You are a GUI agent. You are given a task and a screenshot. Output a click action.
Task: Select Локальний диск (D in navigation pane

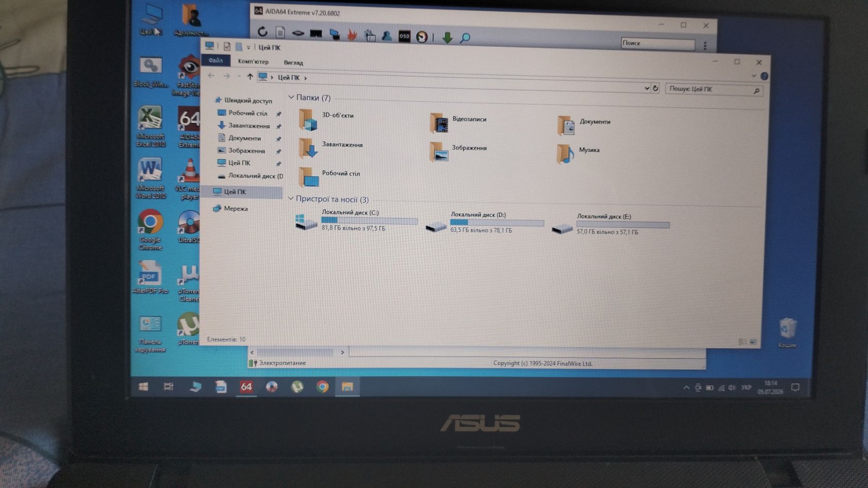(x=250, y=176)
